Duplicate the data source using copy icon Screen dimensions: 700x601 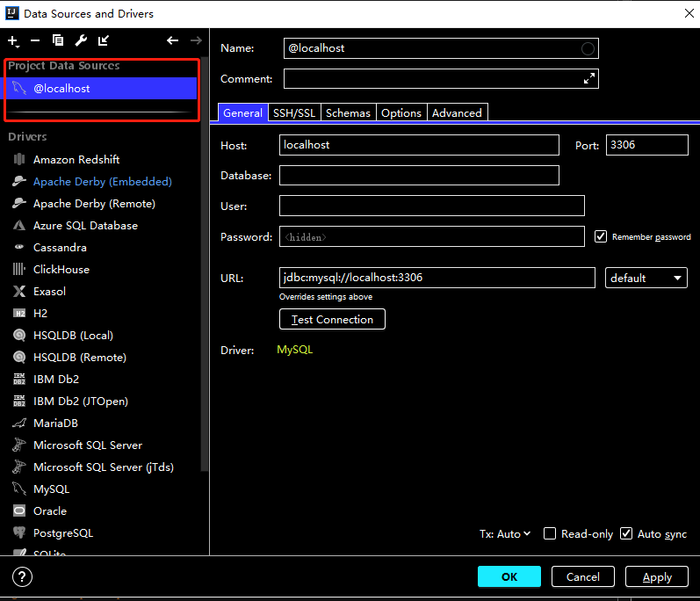click(x=58, y=40)
